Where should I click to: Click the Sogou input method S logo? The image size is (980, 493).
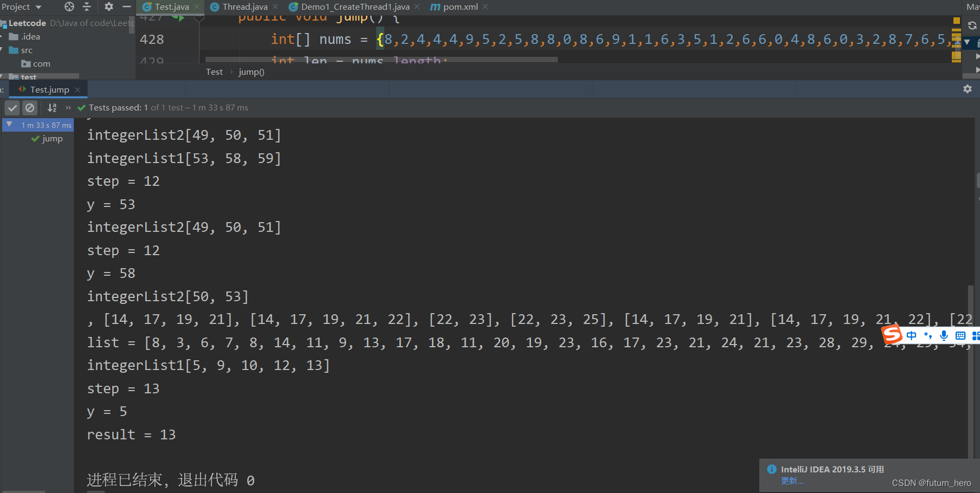click(892, 335)
